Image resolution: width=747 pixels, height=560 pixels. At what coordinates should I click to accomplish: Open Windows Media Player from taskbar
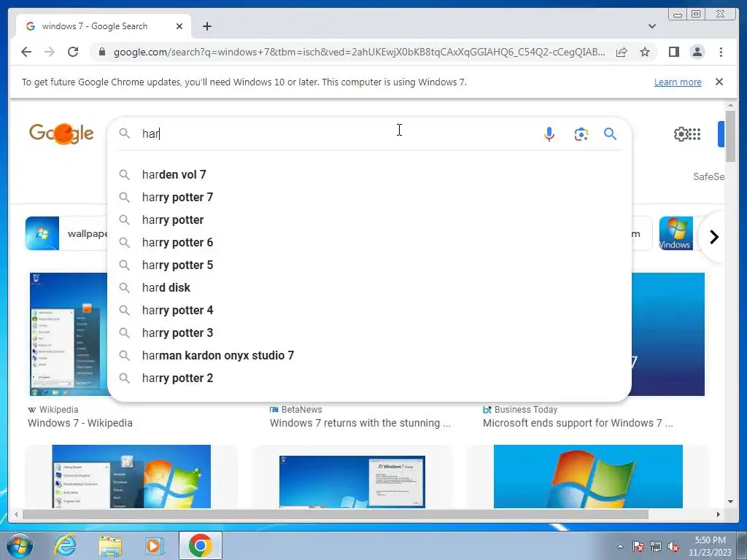point(154,545)
